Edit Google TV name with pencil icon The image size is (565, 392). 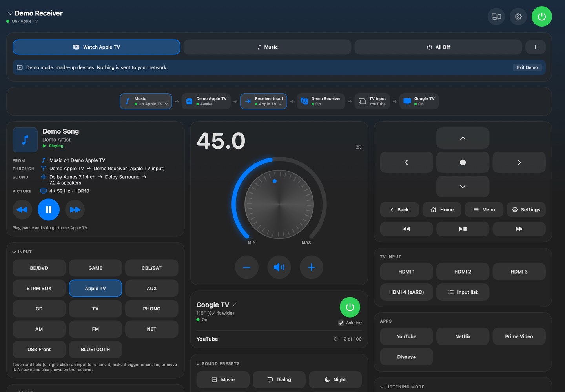click(234, 305)
